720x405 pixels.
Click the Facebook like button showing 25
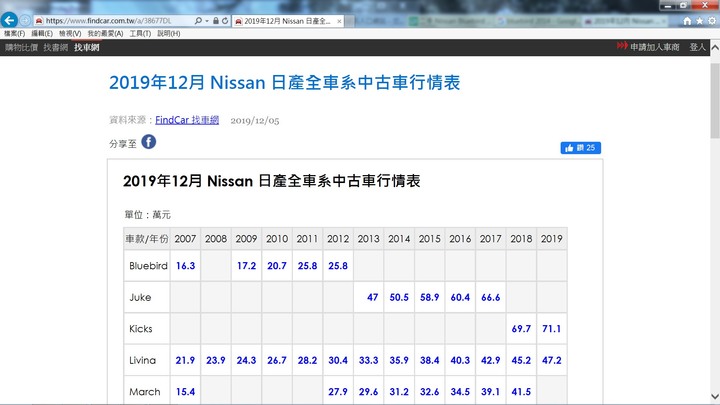coord(580,148)
